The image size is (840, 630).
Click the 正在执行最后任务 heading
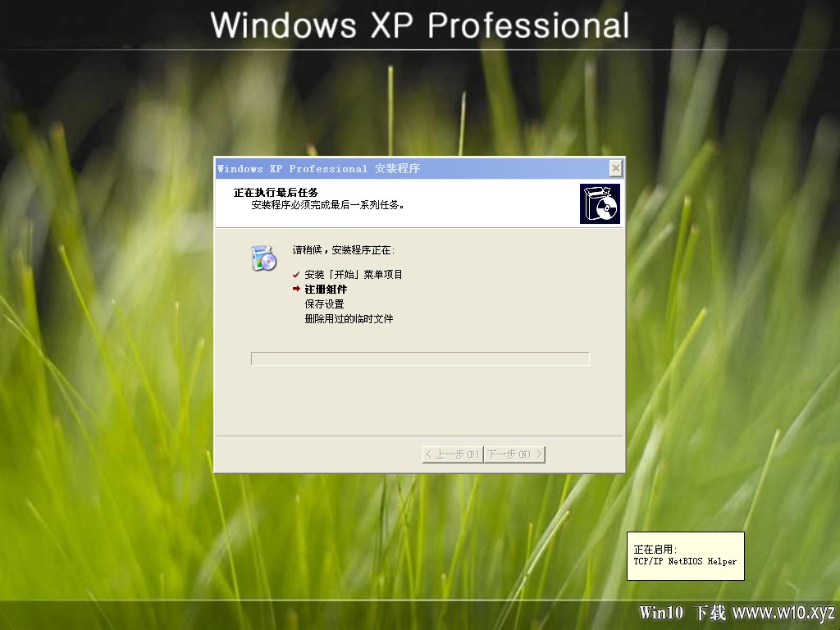276,192
